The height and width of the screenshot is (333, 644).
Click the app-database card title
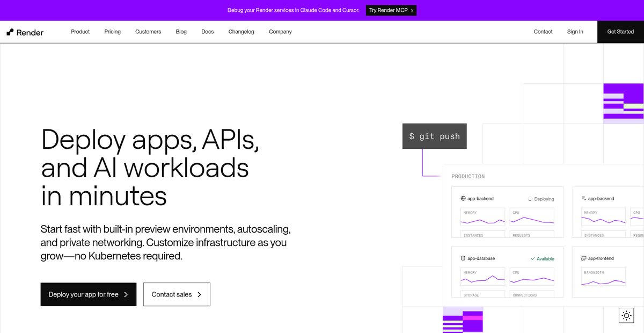pyautogui.click(x=481, y=258)
